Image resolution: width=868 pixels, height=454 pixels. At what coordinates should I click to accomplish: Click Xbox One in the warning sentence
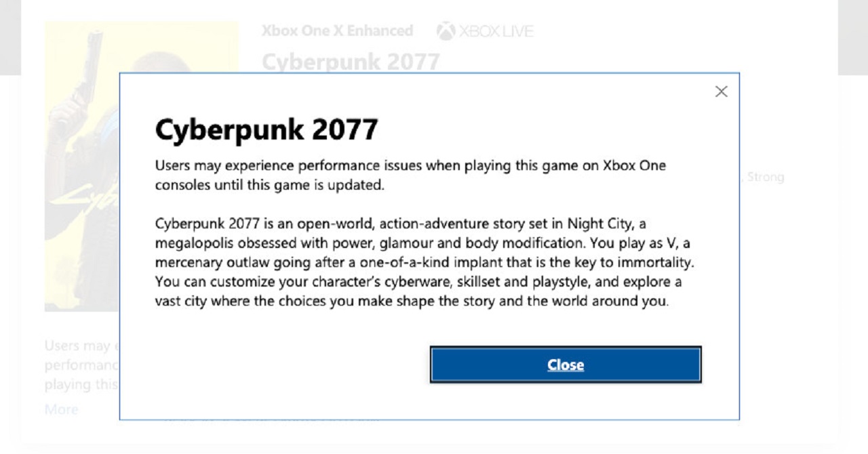(634, 166)
